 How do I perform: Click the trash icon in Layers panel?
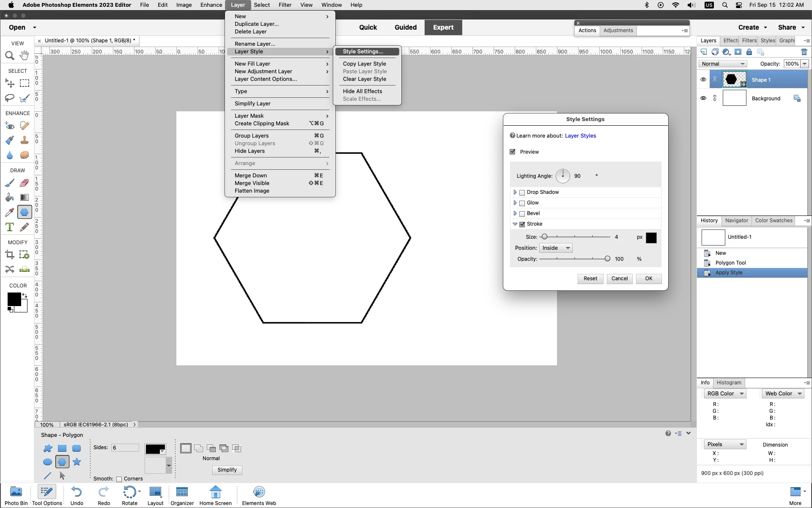click(804, 52)
